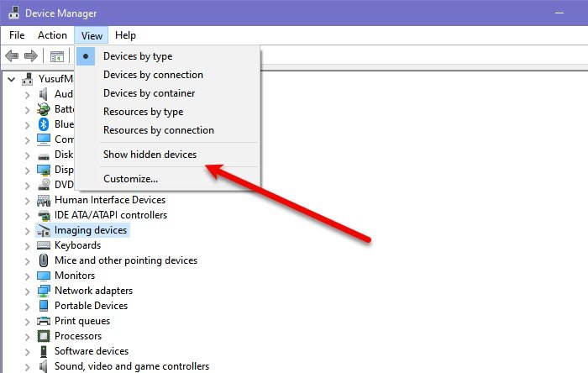Switch view to Devices by connection

point(153,75)
